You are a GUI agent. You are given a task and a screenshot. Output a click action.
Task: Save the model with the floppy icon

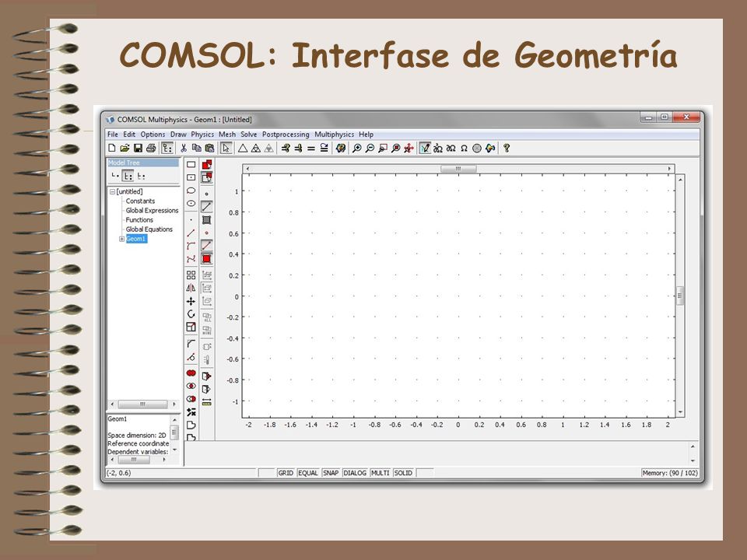tap(139, 148)
